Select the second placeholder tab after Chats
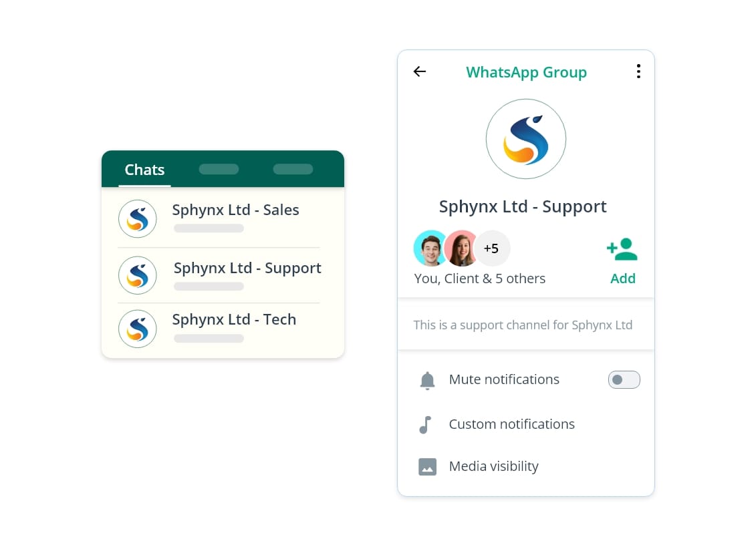The width and height of the screenshot is (756, 535). [x=219, y=169]
